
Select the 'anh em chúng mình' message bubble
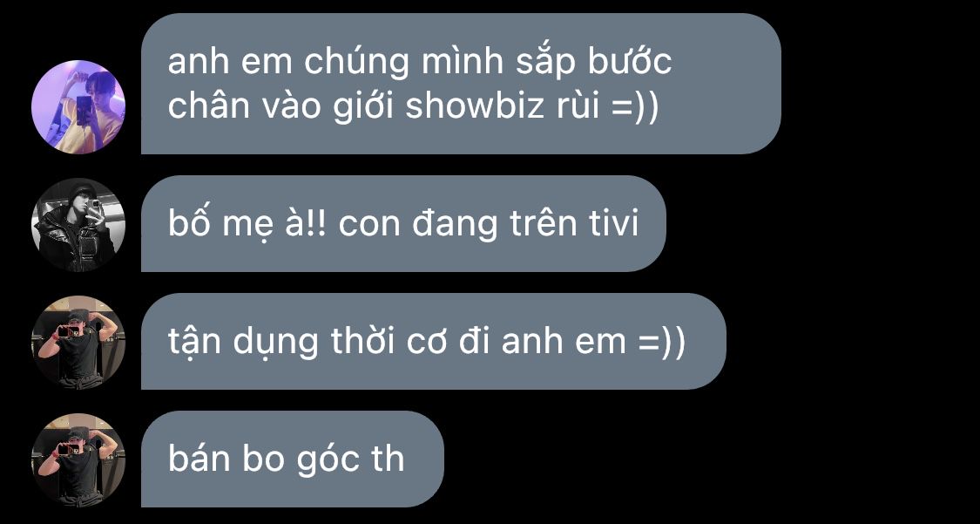pos(461,84)
